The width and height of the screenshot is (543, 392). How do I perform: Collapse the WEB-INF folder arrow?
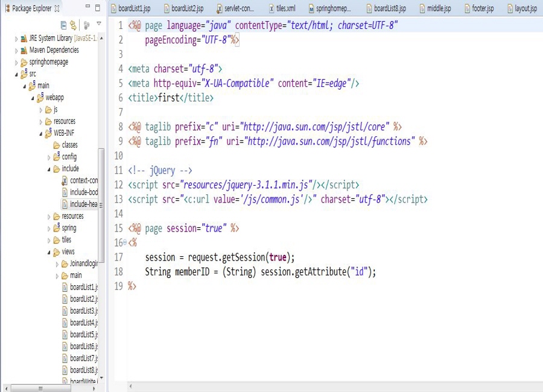(x=40, y=134)
